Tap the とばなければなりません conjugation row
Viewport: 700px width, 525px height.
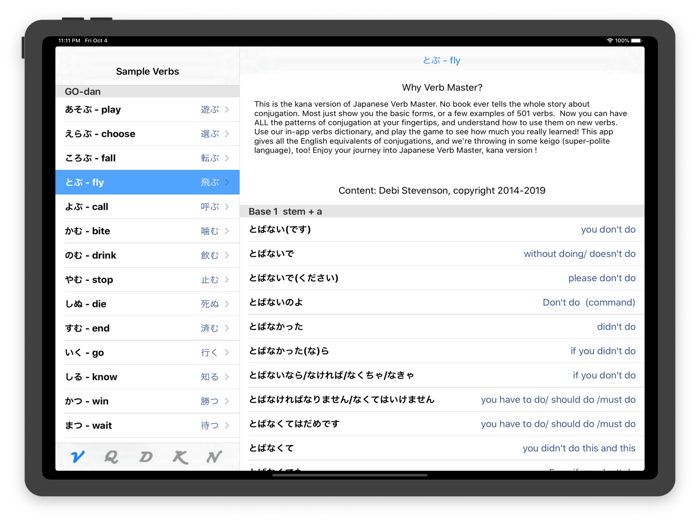pyautogui.click(x=442, y=400)
